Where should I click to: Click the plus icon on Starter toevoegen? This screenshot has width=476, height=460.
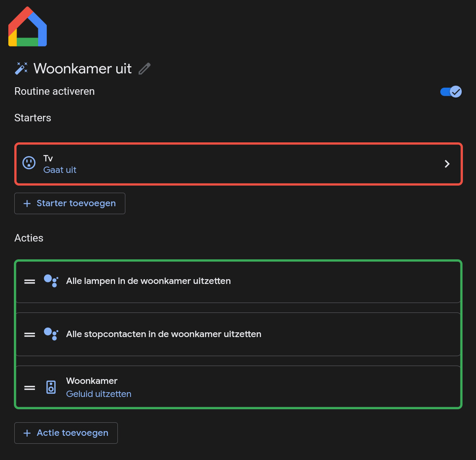click(27, 203)
